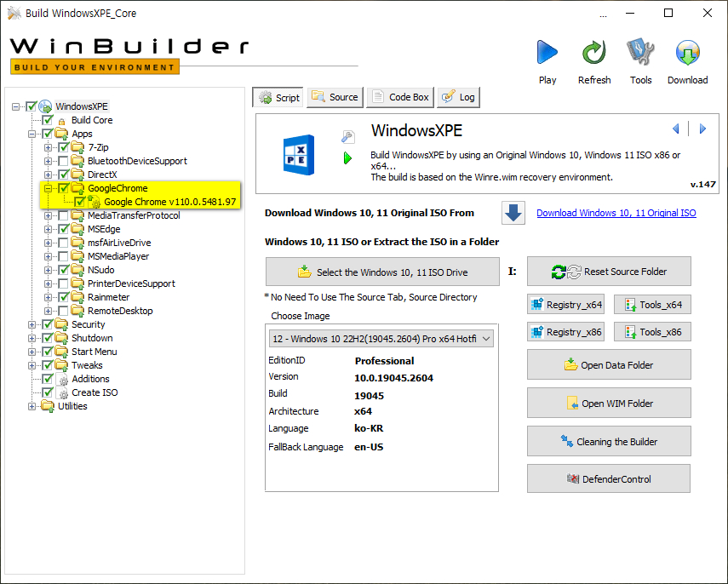Expand the Security tree node

32,325
